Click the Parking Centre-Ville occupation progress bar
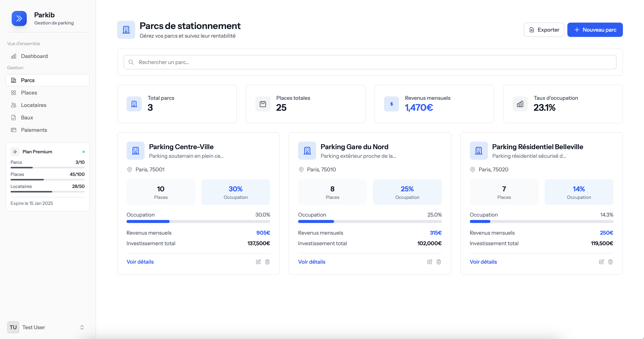The width and height of the screenshot is (644, 339). [x=198, y=221]
